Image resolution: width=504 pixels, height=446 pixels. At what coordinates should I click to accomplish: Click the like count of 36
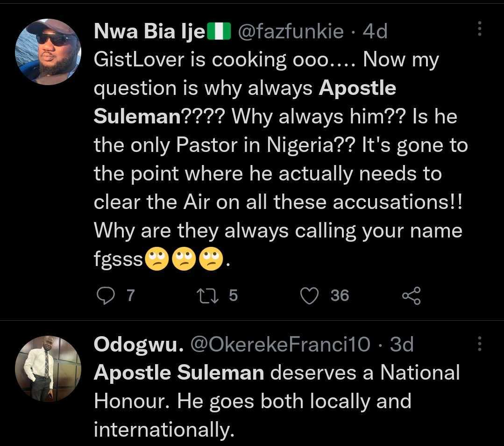click(340, 295)
